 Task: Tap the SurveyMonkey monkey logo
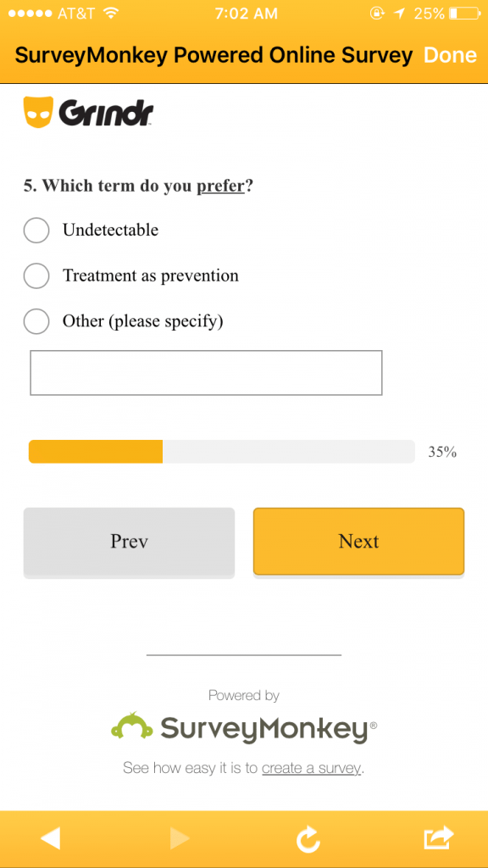(131, 726)
